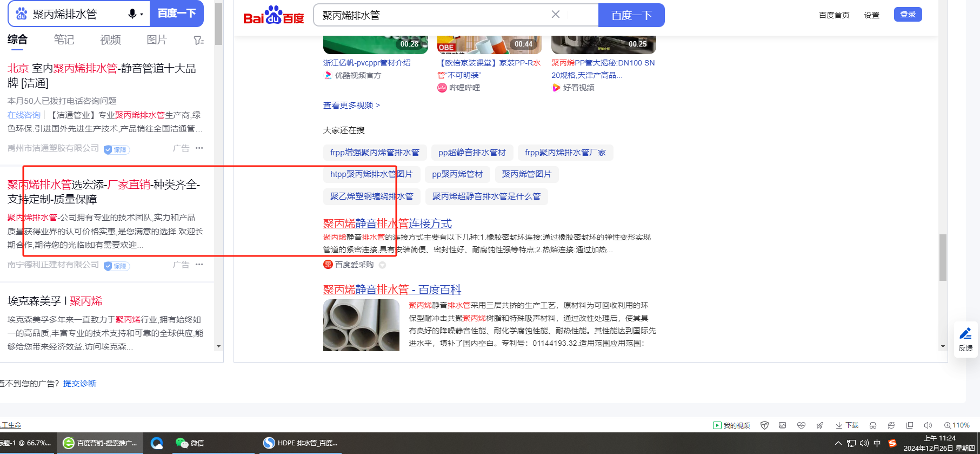The image size is (980, 454).
Task: Open the 设置 settings menu
Action: tap(871, 15)
